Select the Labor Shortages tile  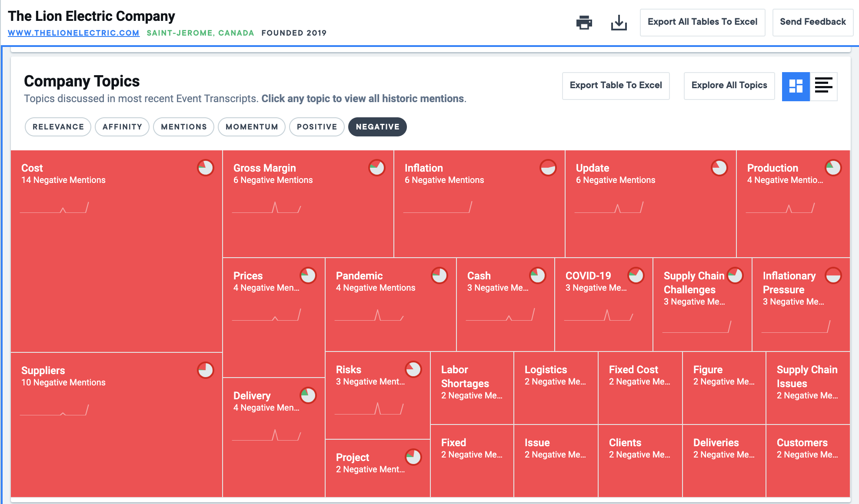click(x=472, y=388)
